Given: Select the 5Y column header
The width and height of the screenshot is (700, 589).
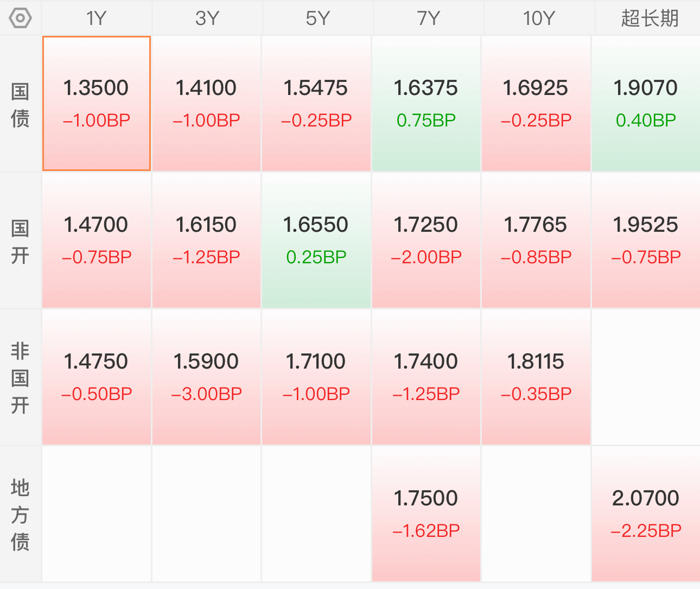Looking at the screenshot, I should pyautogui.click(x=317, y=18).
